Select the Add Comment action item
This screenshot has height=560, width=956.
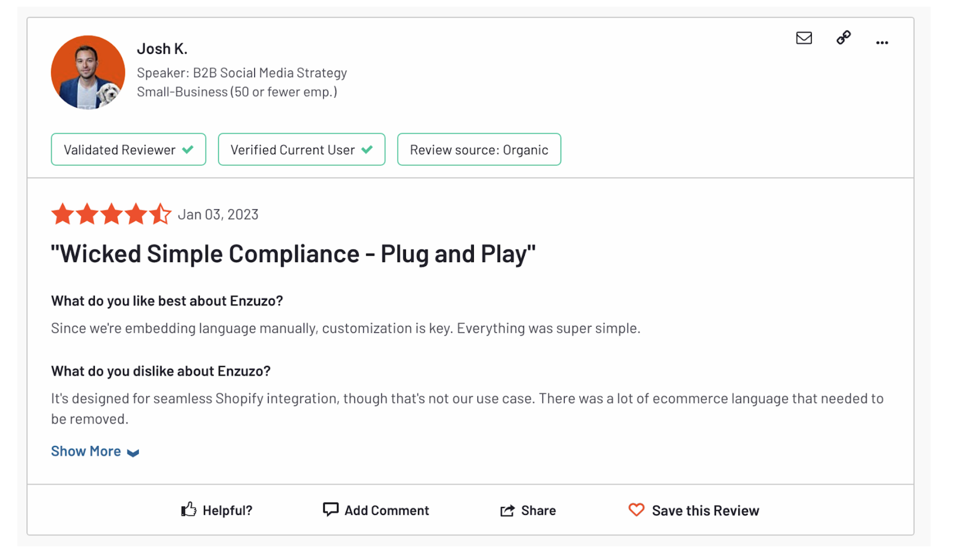(x=386, y=510)
